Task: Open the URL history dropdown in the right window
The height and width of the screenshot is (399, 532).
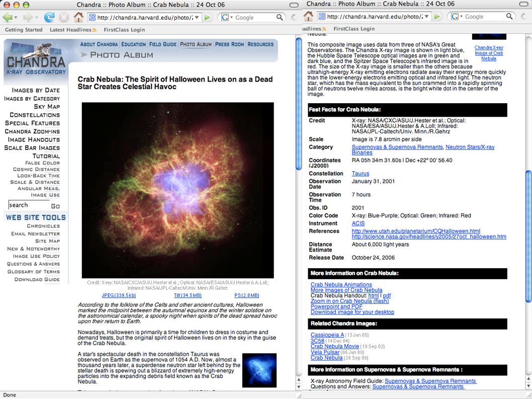Action: [427, 16]
